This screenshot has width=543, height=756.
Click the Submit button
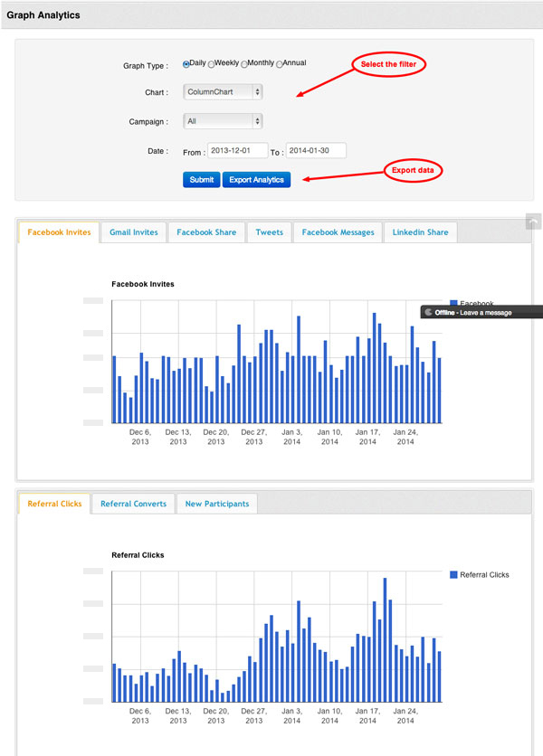pyautogui.click(x=201, y=179)
